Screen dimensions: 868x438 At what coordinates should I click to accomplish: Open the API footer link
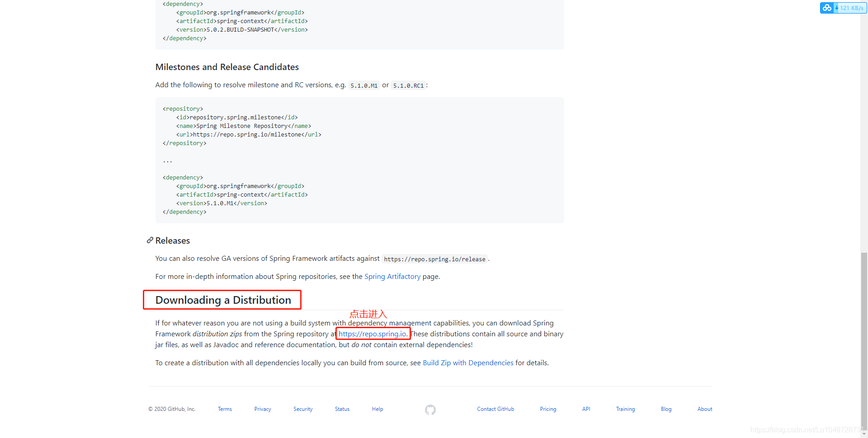point(586,409)
